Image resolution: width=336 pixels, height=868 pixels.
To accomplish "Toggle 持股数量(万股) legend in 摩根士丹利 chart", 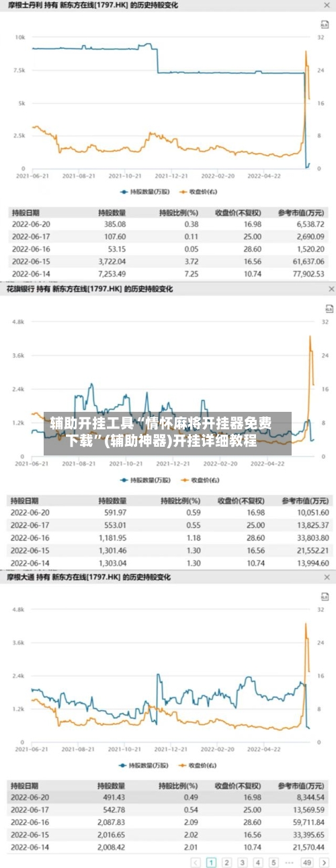I will (x=144, y=192).
